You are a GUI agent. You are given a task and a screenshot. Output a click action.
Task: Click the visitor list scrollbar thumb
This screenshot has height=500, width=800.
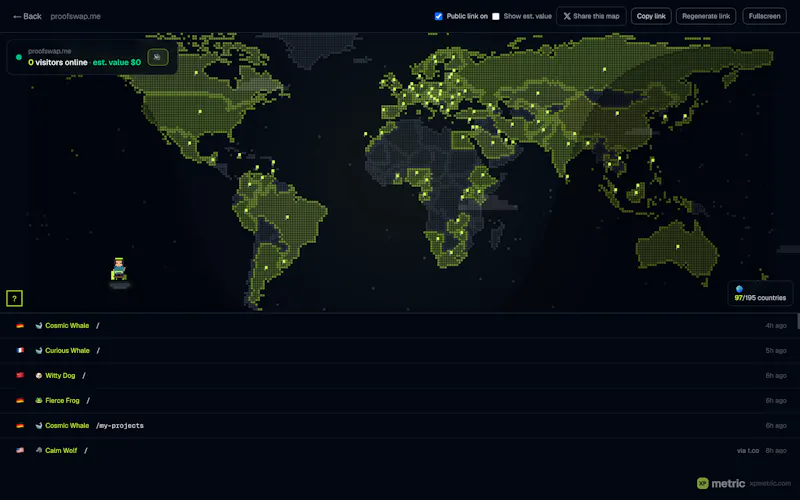pos(798,321)
